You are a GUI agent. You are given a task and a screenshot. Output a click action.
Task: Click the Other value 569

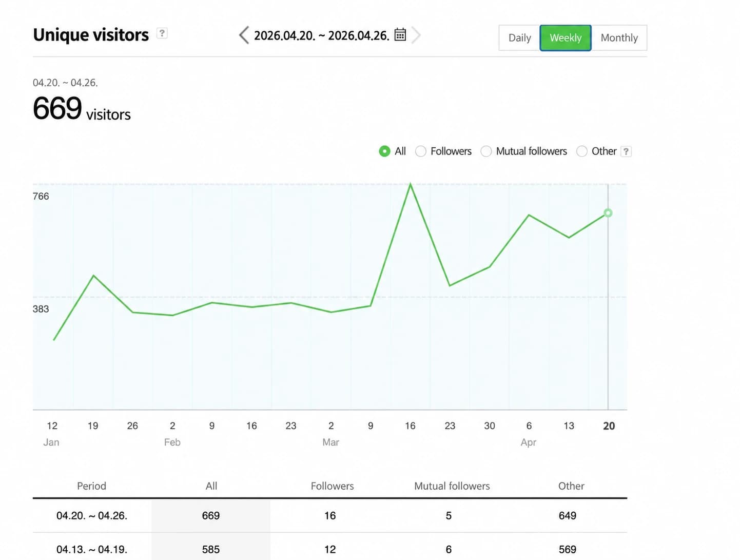tap(568, 550)
